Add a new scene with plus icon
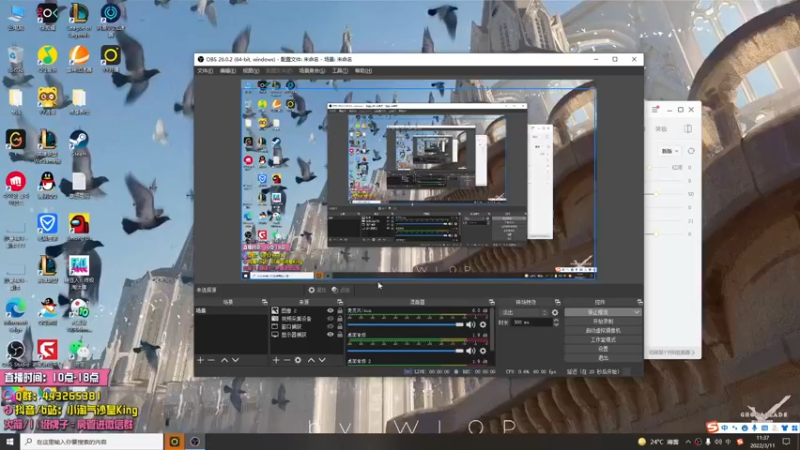Viewport: 800px width, 450px height. click(x=200, y=360)
